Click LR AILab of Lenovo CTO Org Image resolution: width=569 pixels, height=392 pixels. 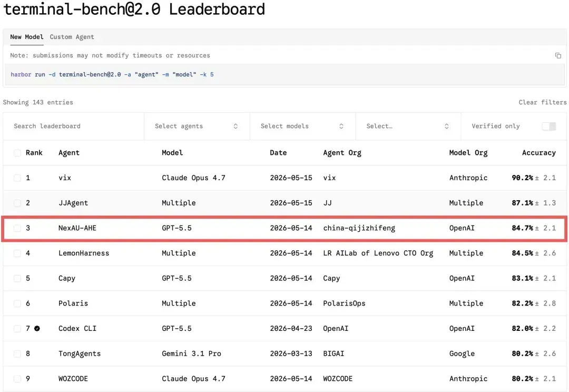click(x=378, y=253)
